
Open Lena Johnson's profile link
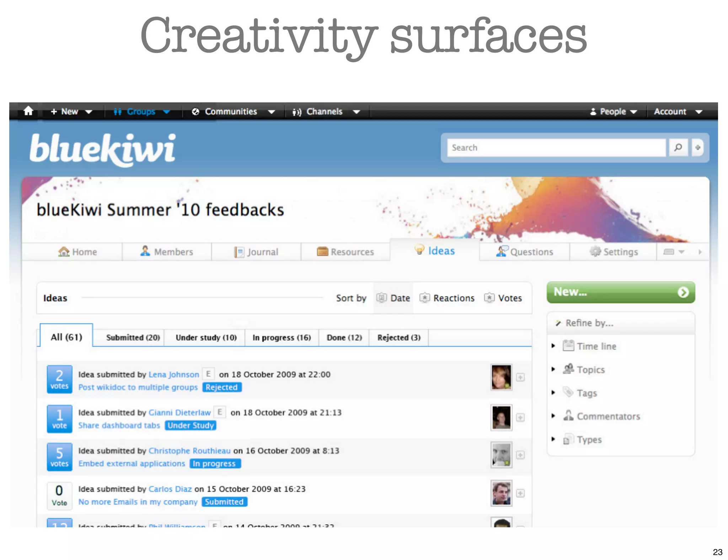pos(174,374)
